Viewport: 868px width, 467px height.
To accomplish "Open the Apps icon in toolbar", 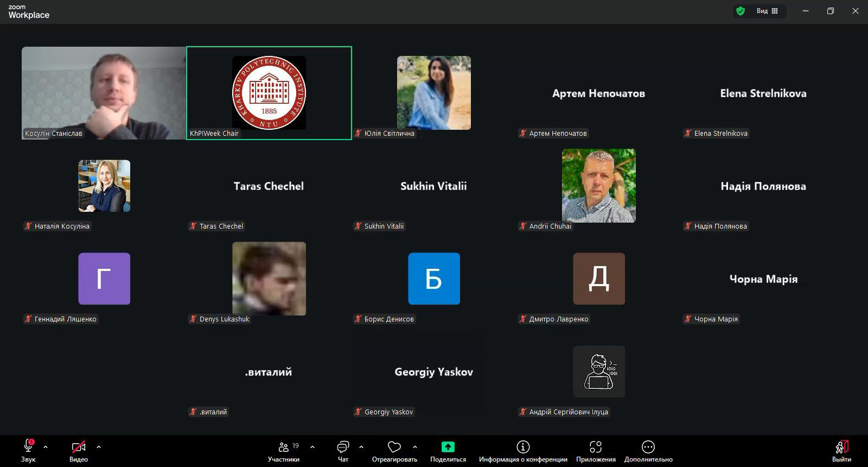I will tap(596, 447).
